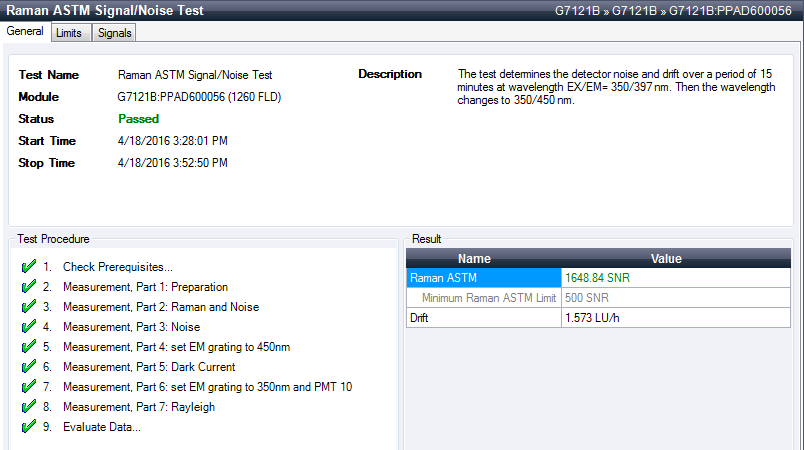Select the Raman ASTM result row

click(484, 278)
